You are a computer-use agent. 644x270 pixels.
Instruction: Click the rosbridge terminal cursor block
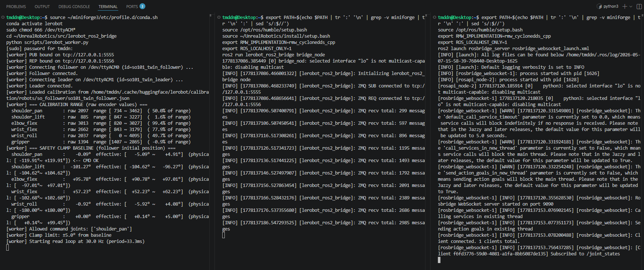[439, 260]
